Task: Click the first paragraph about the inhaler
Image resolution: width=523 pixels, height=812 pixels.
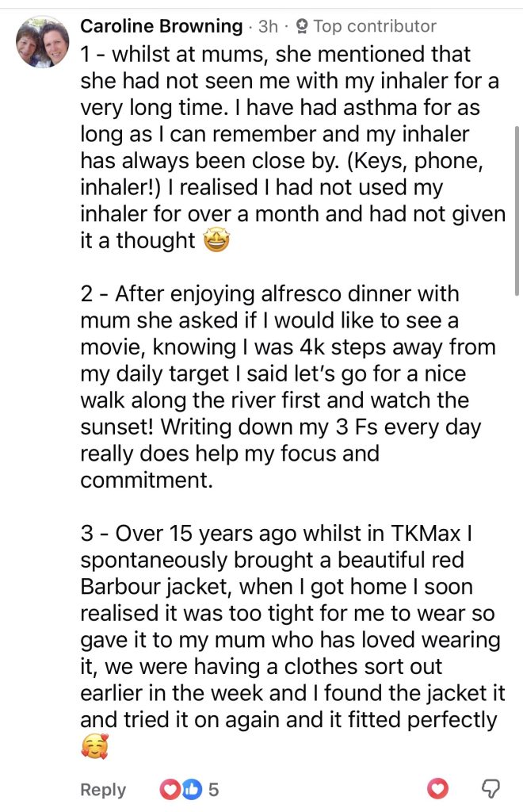Action: coord(292,147)
